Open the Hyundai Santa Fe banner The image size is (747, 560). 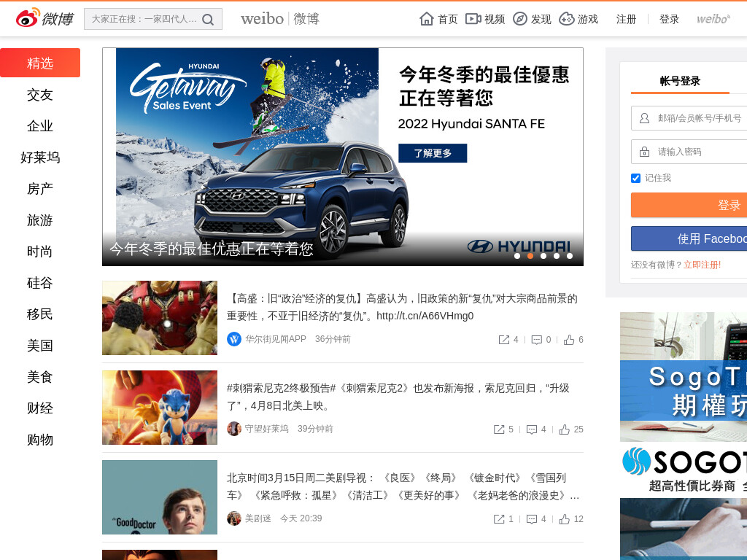(343, 157)
